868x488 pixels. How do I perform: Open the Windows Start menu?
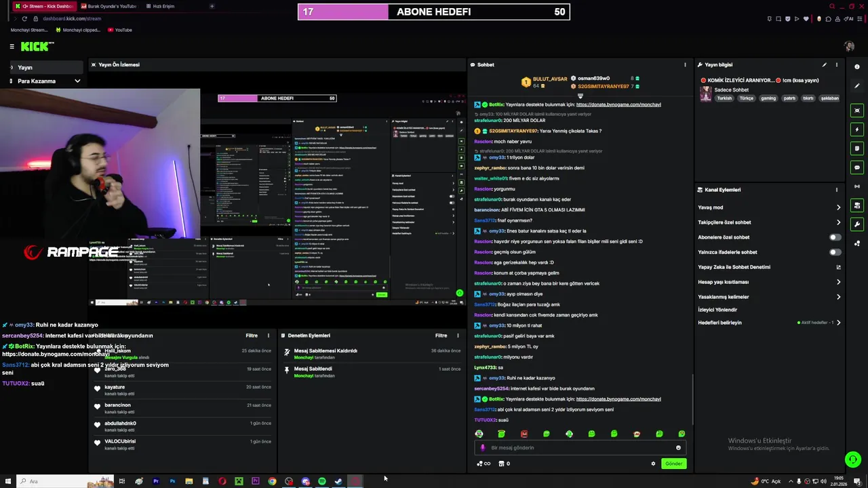7,481
